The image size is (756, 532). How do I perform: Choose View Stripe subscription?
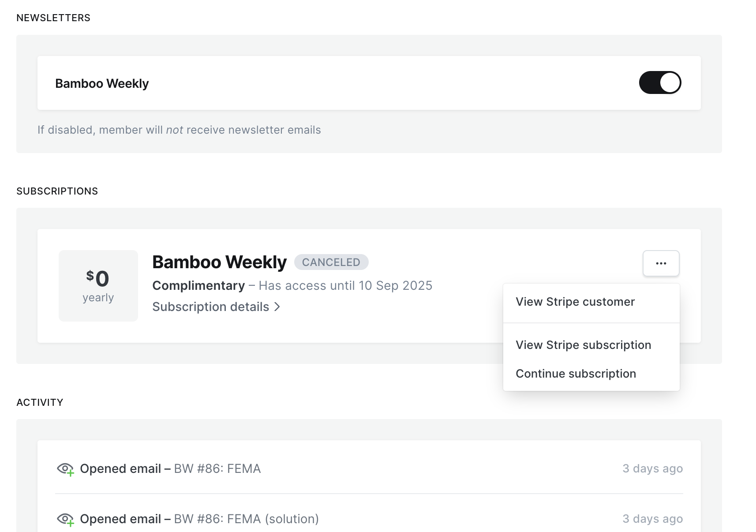point(583,345)
